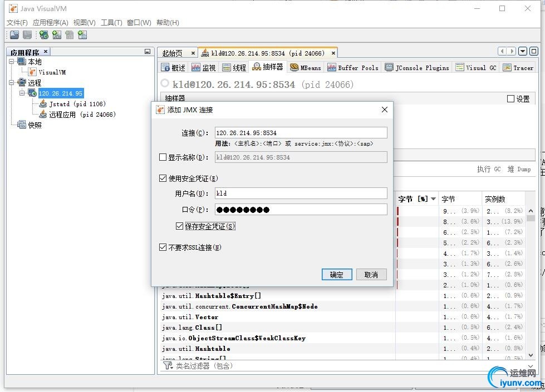Click the scroll down arrow of class table
This screenshot has width=545, height=392.
point(531,355)
